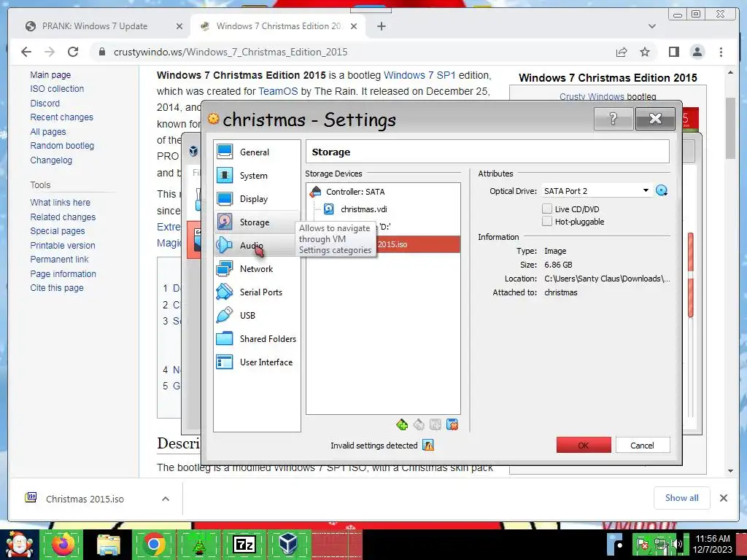747x560 pixels.
Task: Open Chrome three-dot menu
Action: point(721,52)
